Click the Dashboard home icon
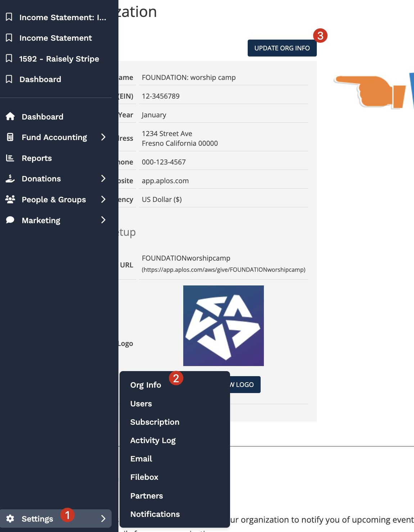This screenshot has width=414, height=532. pyautogui.click(x=10, y=116)
